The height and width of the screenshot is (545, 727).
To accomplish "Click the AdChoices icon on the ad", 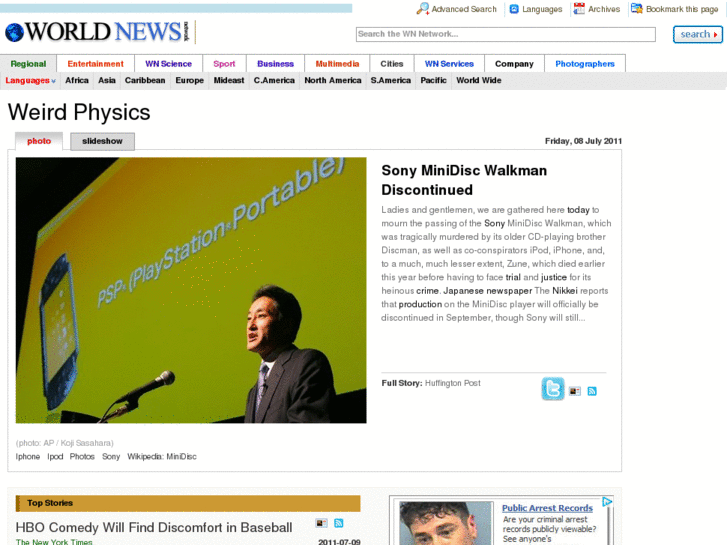I will (x=607, y=501).
